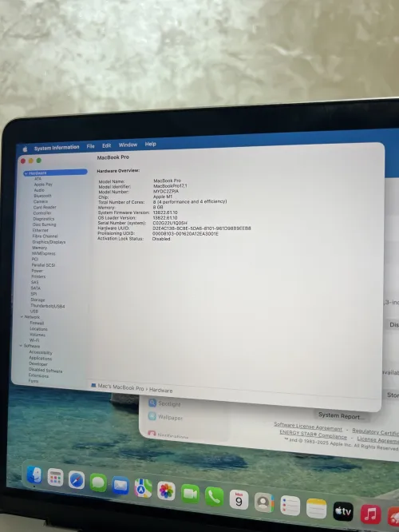Click Mac's MacBook Pro in the path bar
399x532 pixels.
(120, 387)
